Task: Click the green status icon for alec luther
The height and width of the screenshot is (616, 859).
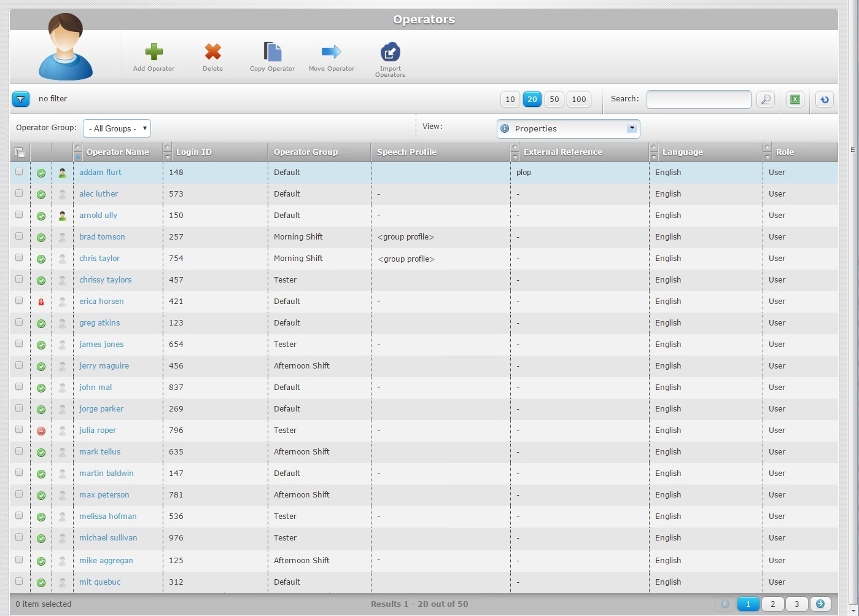Action: pos(41,195)
